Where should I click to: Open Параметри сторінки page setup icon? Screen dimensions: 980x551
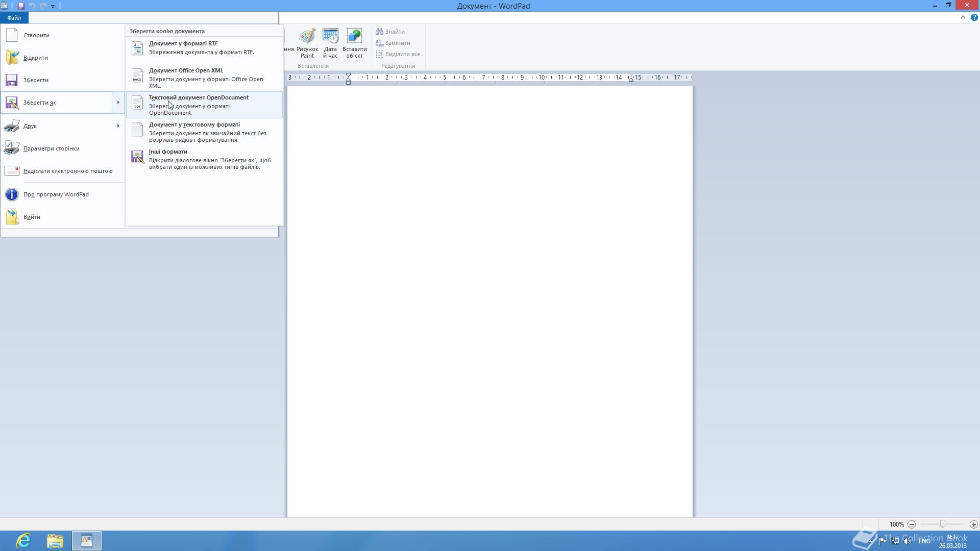pos(12,148)
